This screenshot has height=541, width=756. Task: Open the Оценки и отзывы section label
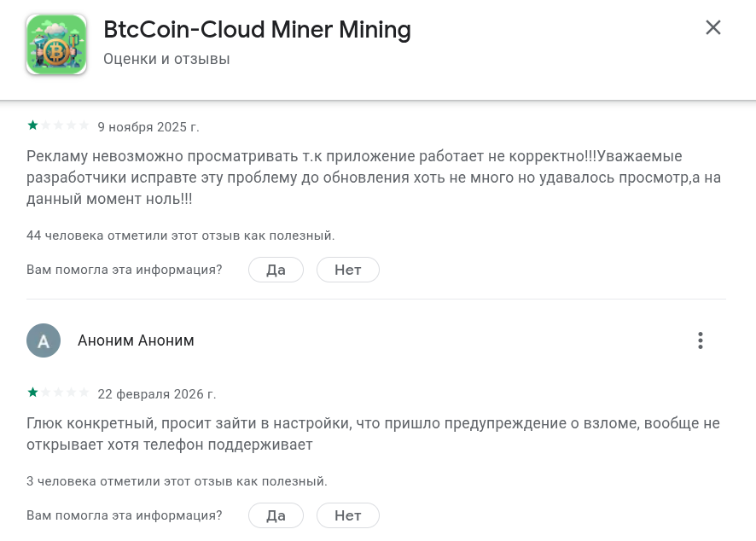tap(164, 59)
